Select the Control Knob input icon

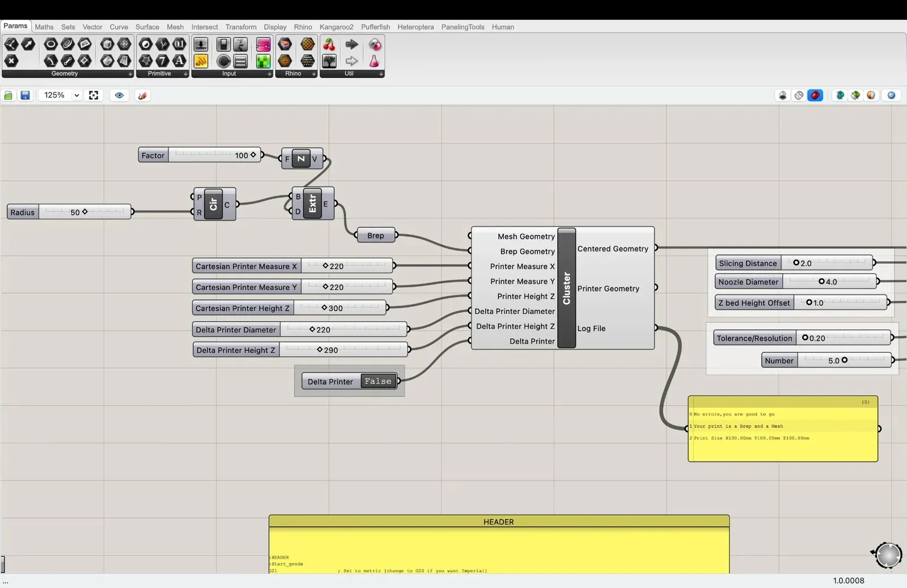pos(223,61)
